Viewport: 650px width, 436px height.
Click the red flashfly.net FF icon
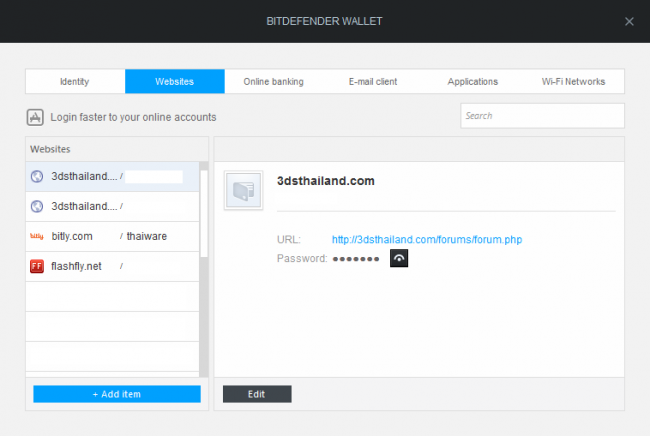(x=37, y=266)
